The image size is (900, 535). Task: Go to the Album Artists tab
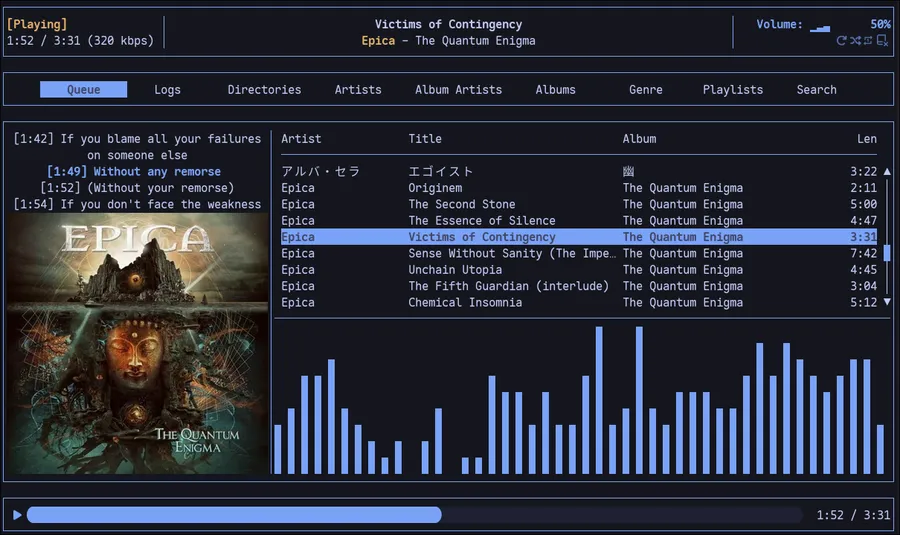click(x=458, y=90)
